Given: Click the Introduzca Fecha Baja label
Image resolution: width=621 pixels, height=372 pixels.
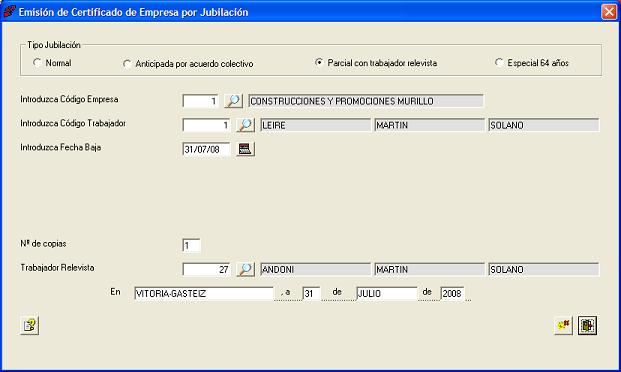Looking at the screenshot, I should (x=61, y=147).
